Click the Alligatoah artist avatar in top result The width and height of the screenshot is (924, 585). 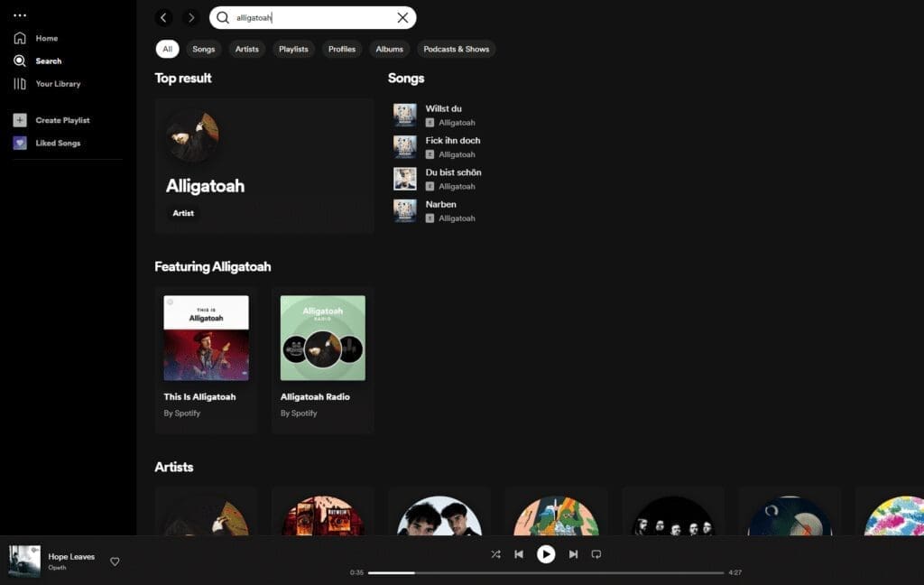click(193, 136)
